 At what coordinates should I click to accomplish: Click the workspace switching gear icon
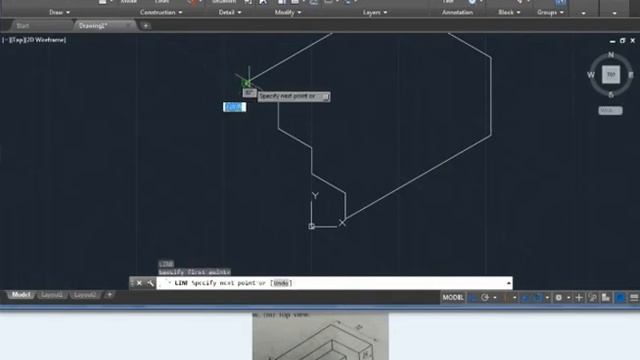(558, 298)
